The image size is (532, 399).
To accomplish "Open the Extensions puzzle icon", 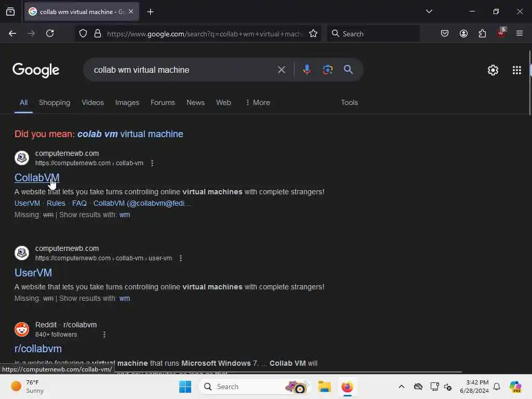I will point(482,34).
